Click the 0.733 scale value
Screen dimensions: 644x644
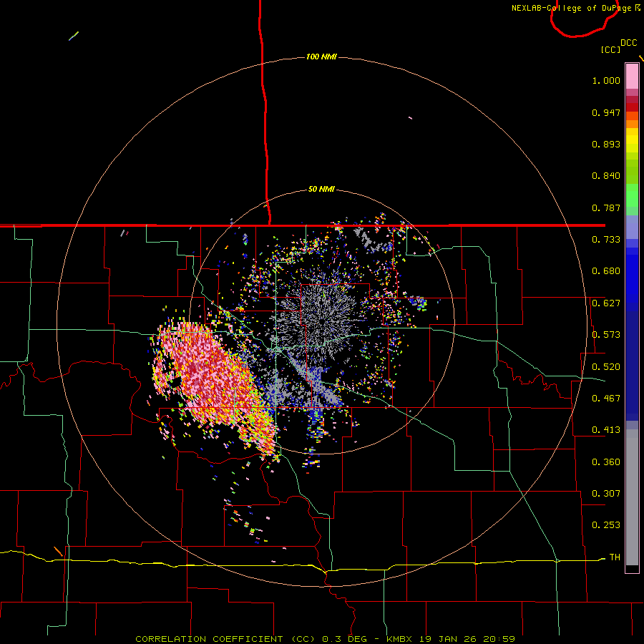[606, 240]
